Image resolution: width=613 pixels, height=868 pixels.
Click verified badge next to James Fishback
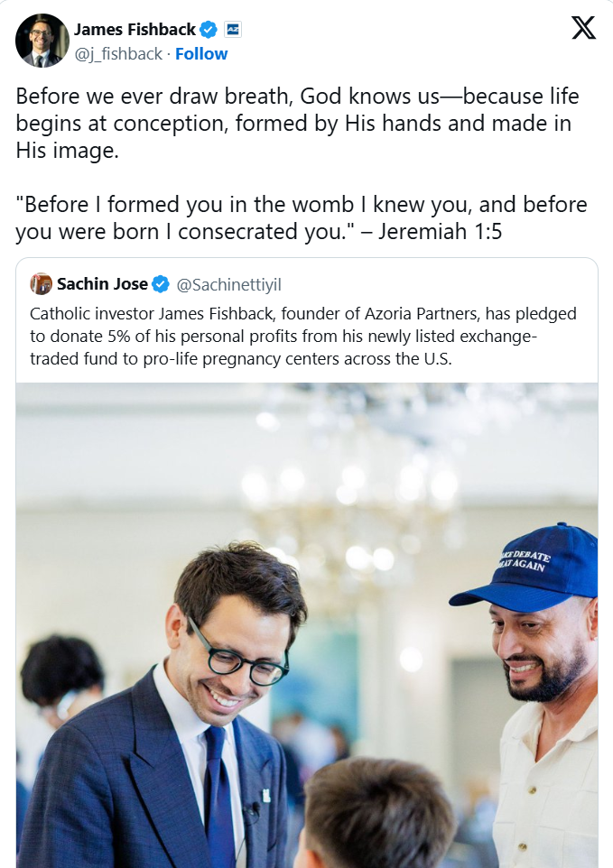tap(209, 30)
